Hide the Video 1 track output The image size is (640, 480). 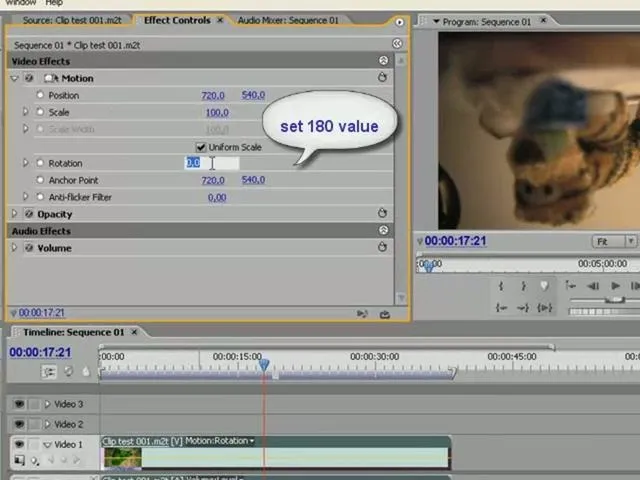19,444
